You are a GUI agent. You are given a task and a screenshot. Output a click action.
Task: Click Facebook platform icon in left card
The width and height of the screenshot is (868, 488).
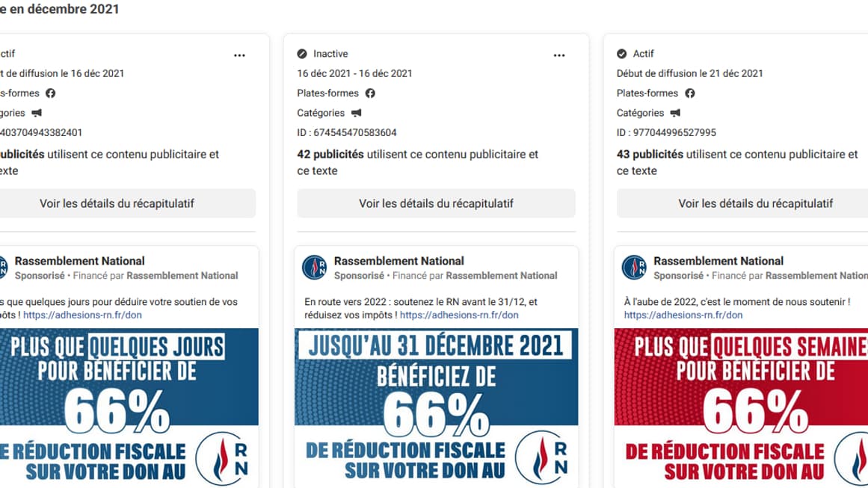[51, 93]
